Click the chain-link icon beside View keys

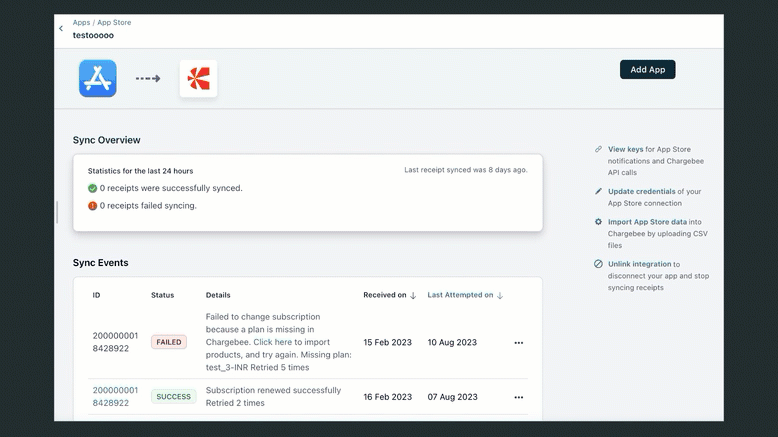click(x=598, y=149)
